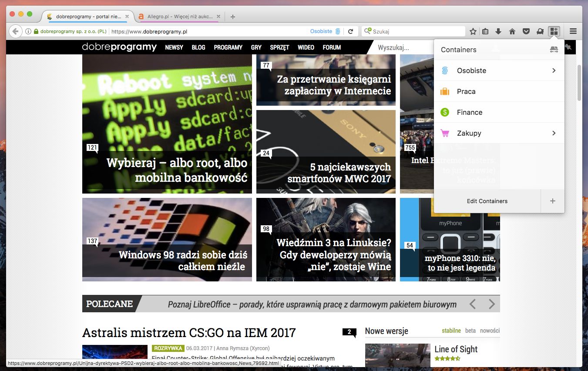Switch to the dobreprogramy tab
588x371 pixels.
[x=88, y=17]
